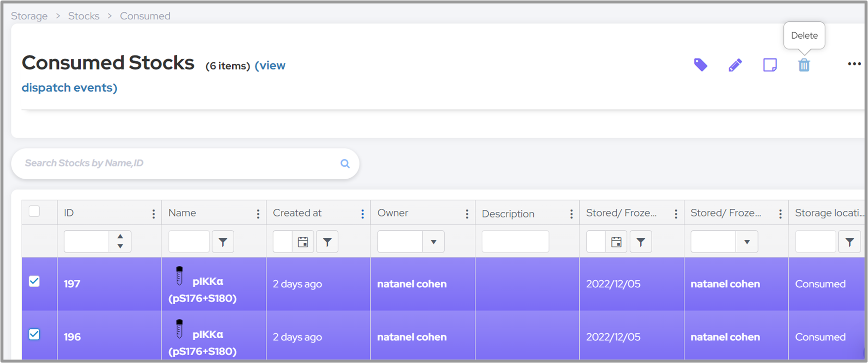Click the purple tag icon
The image size is (868, 363).
[x=700, y=65]
